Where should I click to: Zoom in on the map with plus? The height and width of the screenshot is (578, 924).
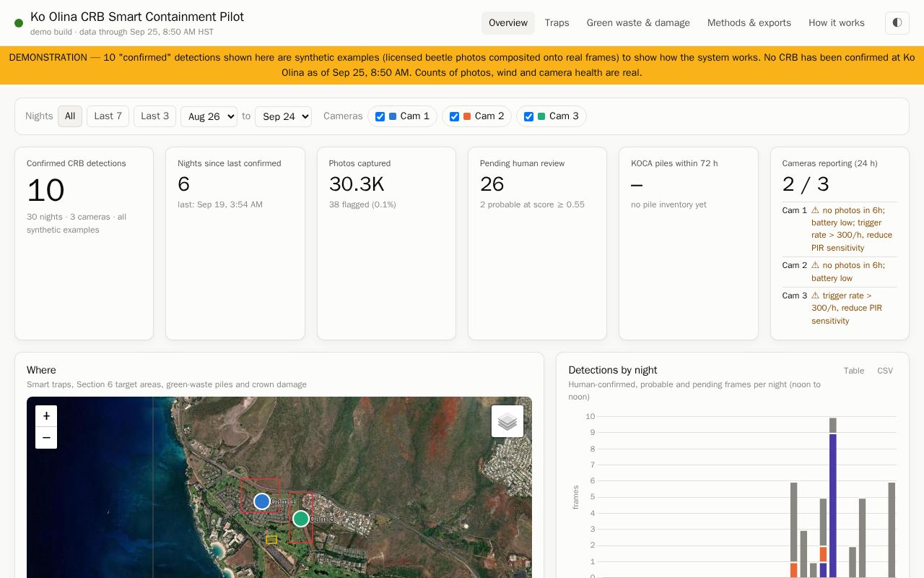[x=46, y=416]
